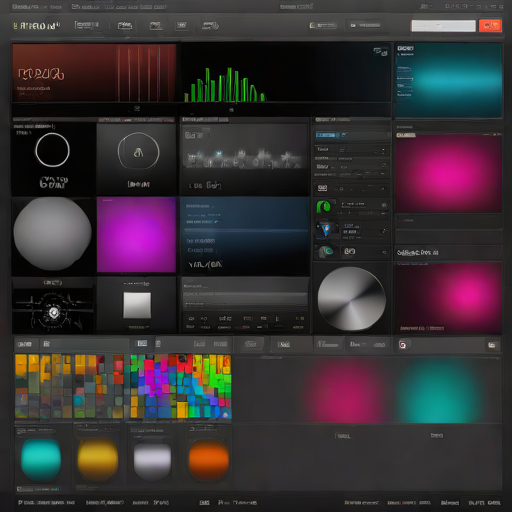Click the second small icon on the lower toolbar
Image resolution: width=512 pixels, height=512 pixels.
click(x=47, y=344)
